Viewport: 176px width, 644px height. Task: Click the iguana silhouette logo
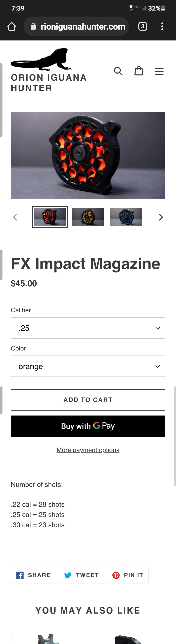[x=41, y=59]
